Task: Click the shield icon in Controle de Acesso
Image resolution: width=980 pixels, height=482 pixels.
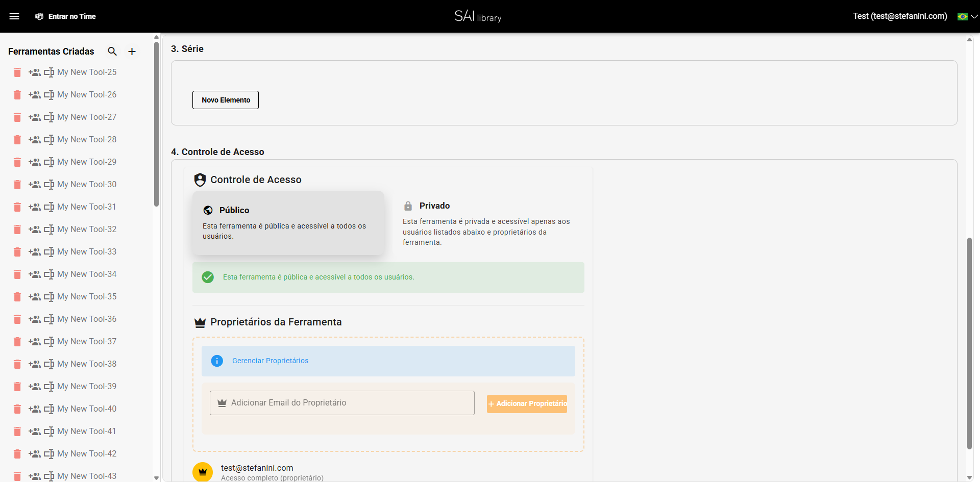Action: pos(200,180)
